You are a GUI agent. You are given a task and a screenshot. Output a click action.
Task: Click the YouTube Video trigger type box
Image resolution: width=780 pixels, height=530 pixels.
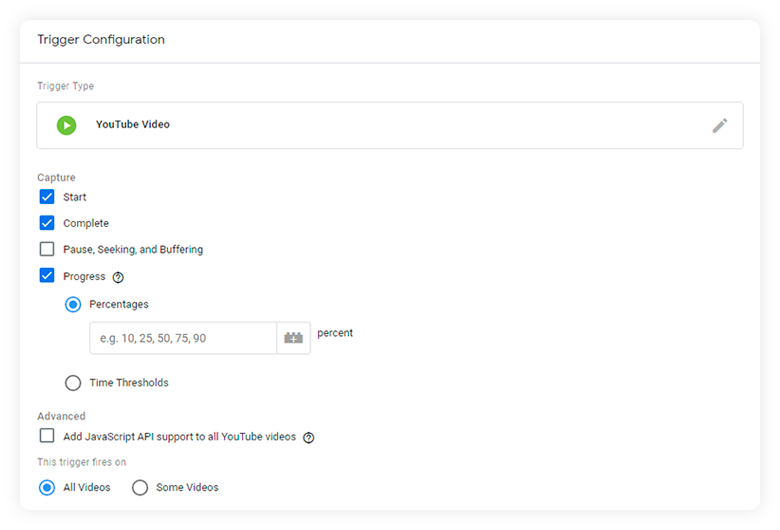(x=390, y=125)
